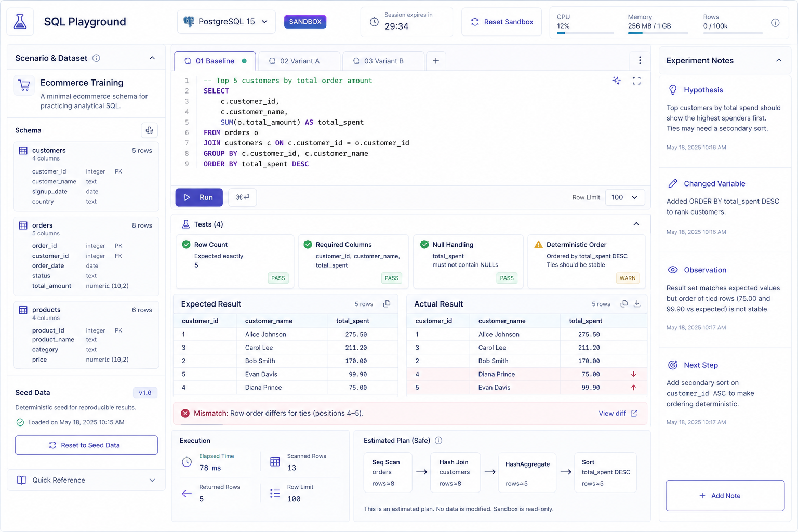Click the SQL Playground flask logo
The height and width of the screenshot is (532, 798).
pos(20,22)
